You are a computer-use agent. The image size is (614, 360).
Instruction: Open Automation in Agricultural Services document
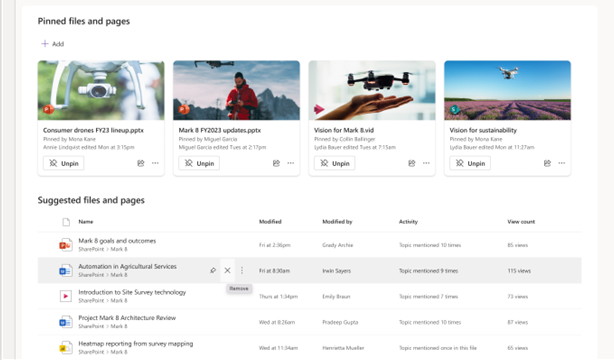click(x=127, y=266)
